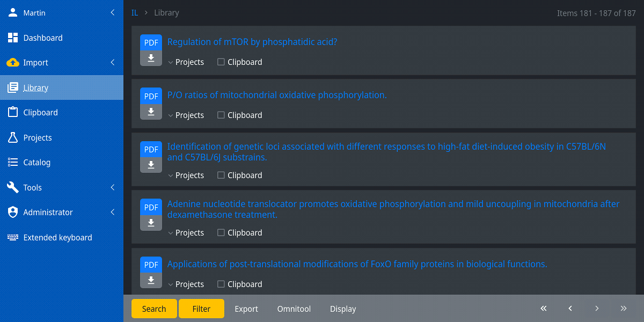The width and height of the screenshot is (644, 322).
Task: Expand the Import submenu in the sidebar
Action: [112, 63]
